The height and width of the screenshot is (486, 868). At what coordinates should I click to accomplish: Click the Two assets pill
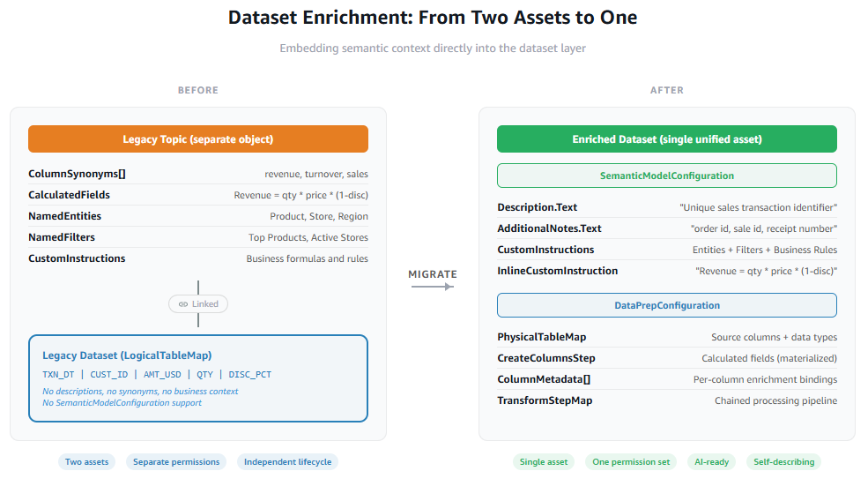click(x=87, y=461)
